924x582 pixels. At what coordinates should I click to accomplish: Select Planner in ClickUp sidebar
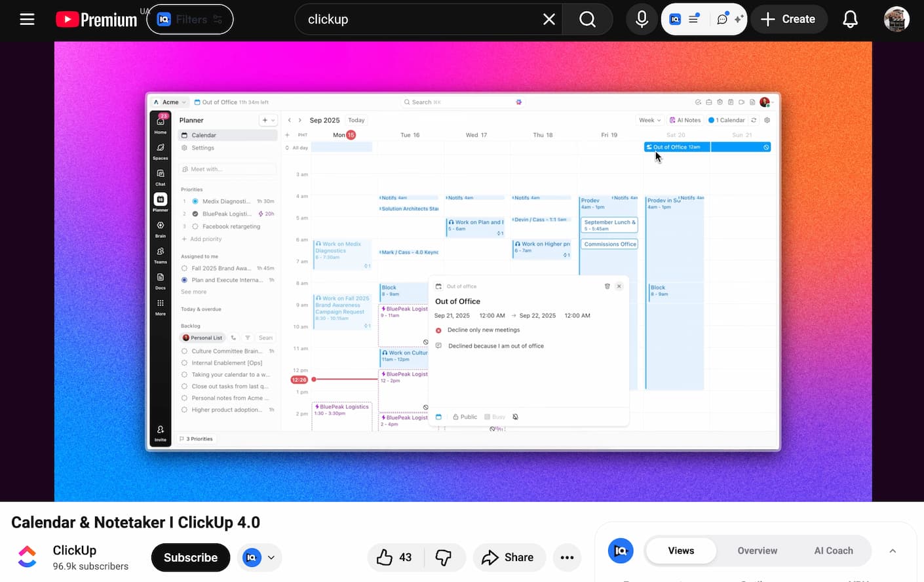coord(161,203)
